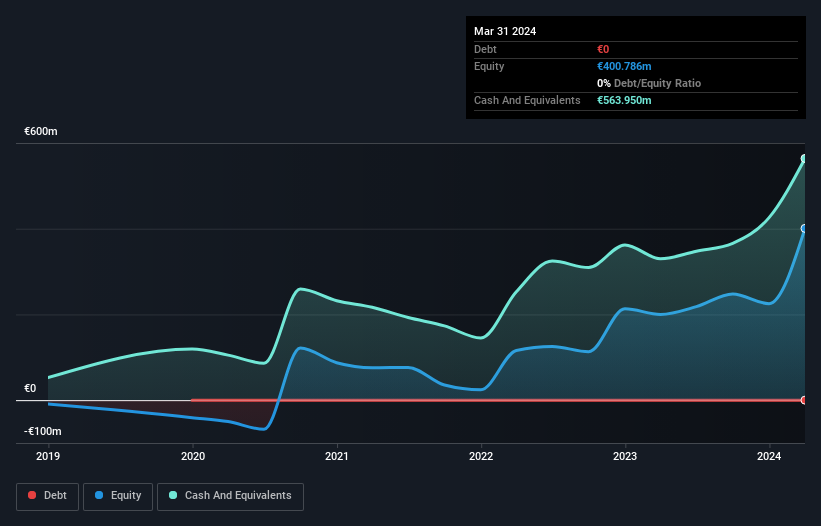Click the 2023 x-axis label
Screen dimensions: 821x526
[x=625, y=456]
